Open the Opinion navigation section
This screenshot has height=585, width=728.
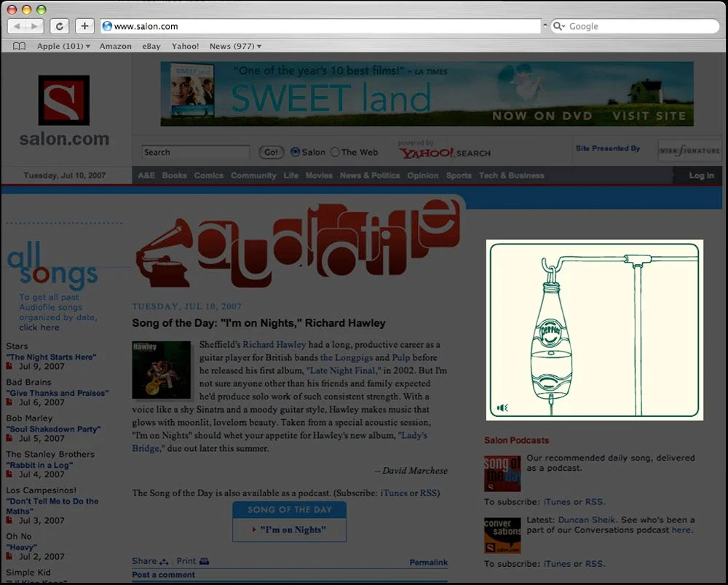click(423, 175)
